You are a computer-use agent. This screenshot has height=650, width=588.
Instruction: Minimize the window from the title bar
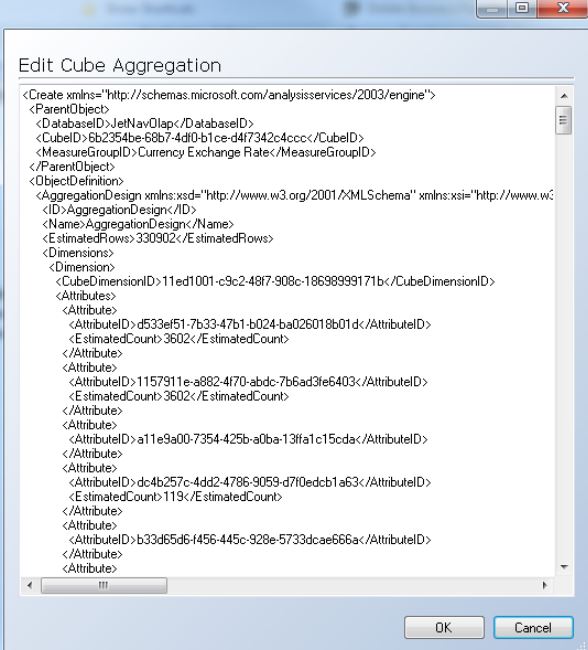coord(492,8)
